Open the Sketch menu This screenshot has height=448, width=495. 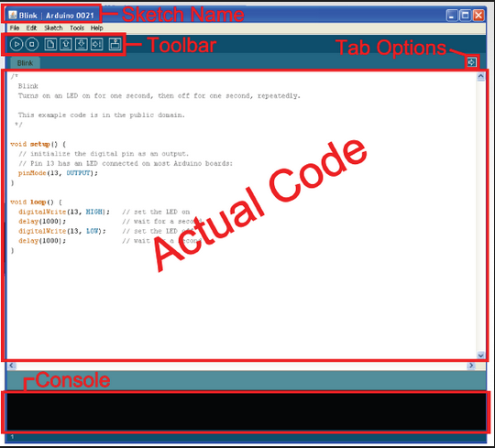[x=53, y=28]
